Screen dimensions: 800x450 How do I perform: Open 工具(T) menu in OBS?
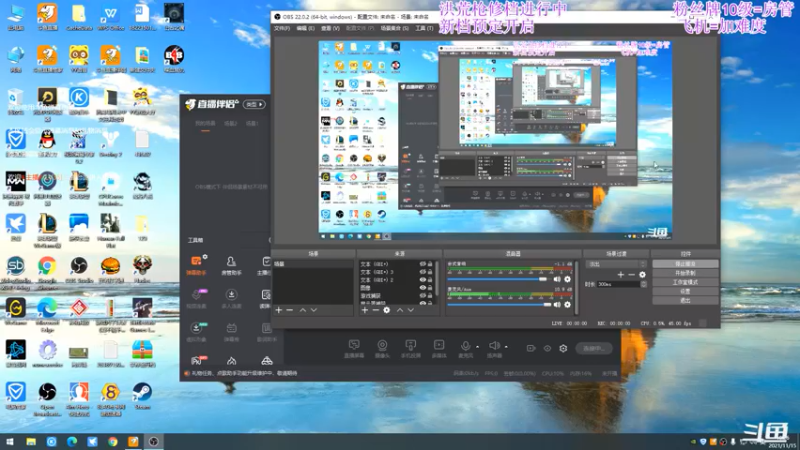tap(424, 28)
